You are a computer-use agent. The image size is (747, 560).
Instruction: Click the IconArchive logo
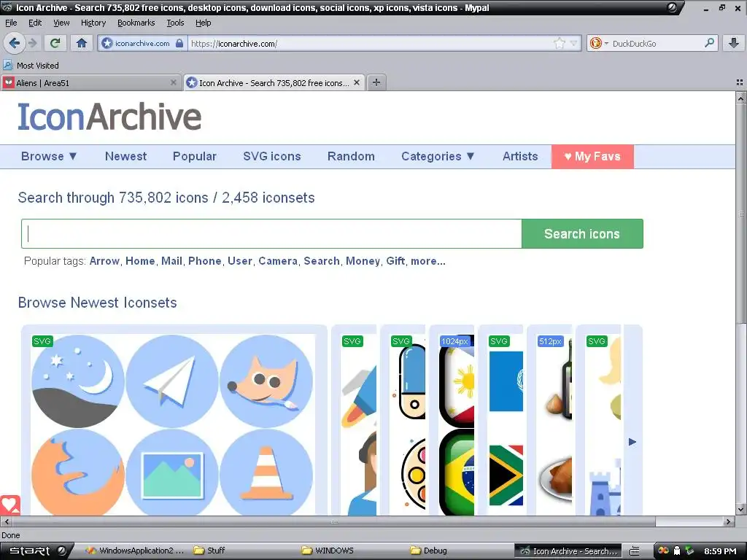pyautogui.click(x=109, y=117)
